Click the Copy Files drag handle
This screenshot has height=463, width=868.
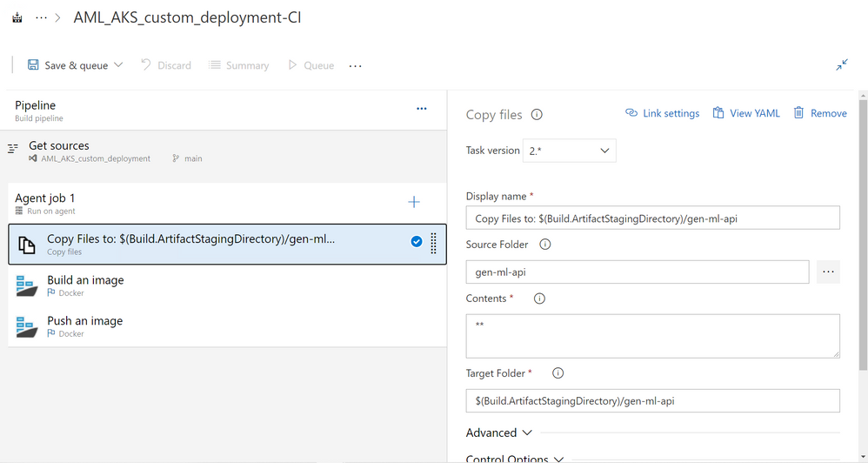[433, 243]
